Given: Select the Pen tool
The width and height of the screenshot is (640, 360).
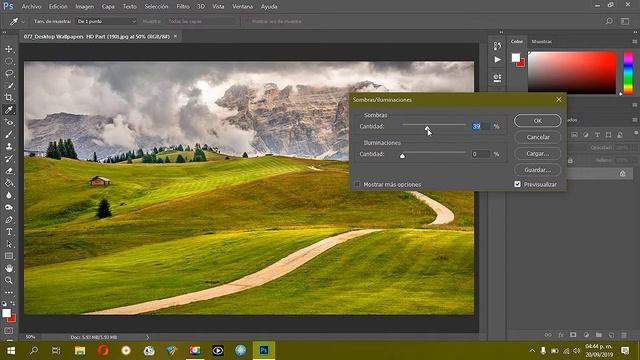Looking at the screenshot, I should pyautogui.click(x=9, y=220).
